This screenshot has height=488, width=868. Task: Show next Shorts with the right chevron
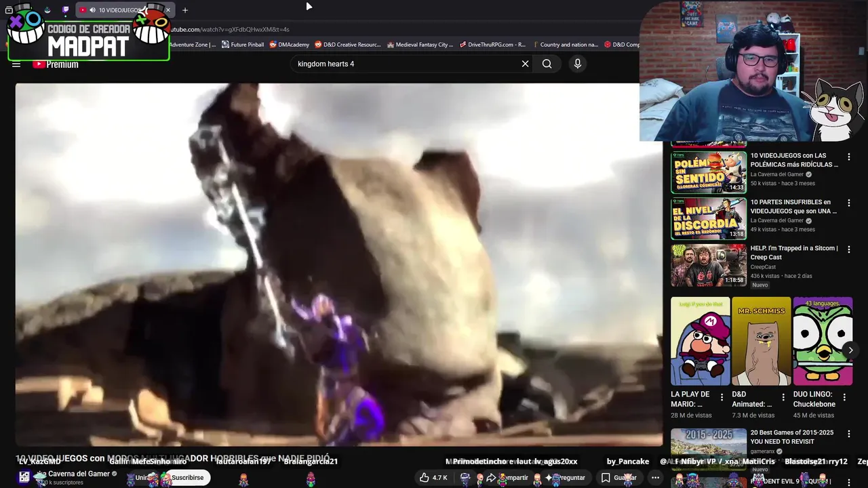click(x=850, y=350)
